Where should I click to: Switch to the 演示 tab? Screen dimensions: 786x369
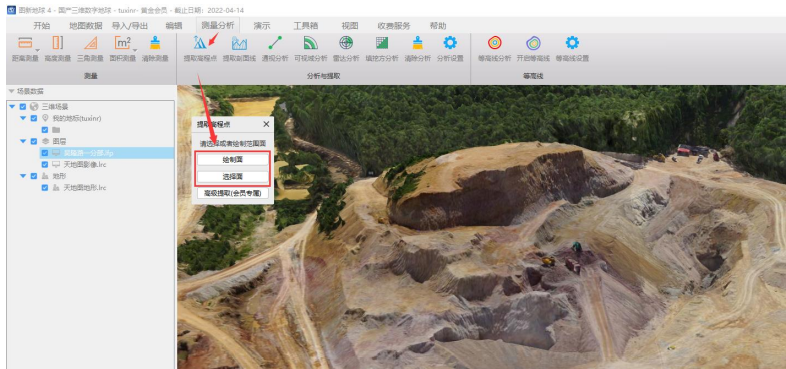pos(262,26)
